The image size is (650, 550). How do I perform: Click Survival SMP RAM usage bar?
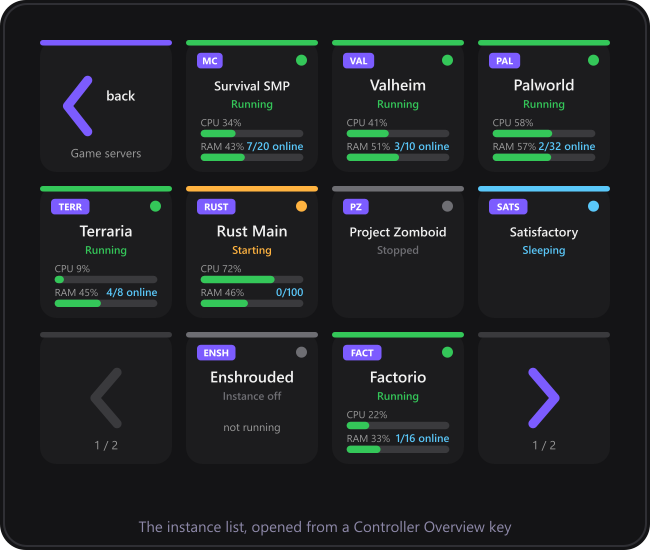(x=252, y=157)
